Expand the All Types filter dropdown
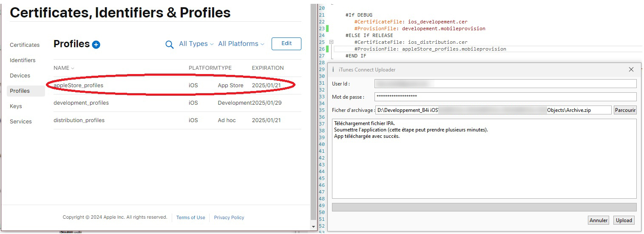644x234 pixels. [196, 44]
